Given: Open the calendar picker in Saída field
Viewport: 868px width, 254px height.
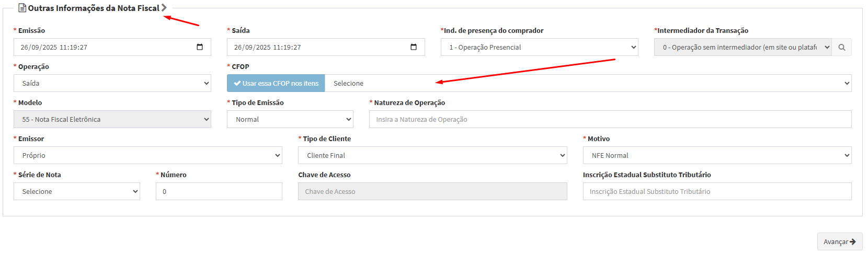Looking at the screenshot, I should [x=414, y=47].
